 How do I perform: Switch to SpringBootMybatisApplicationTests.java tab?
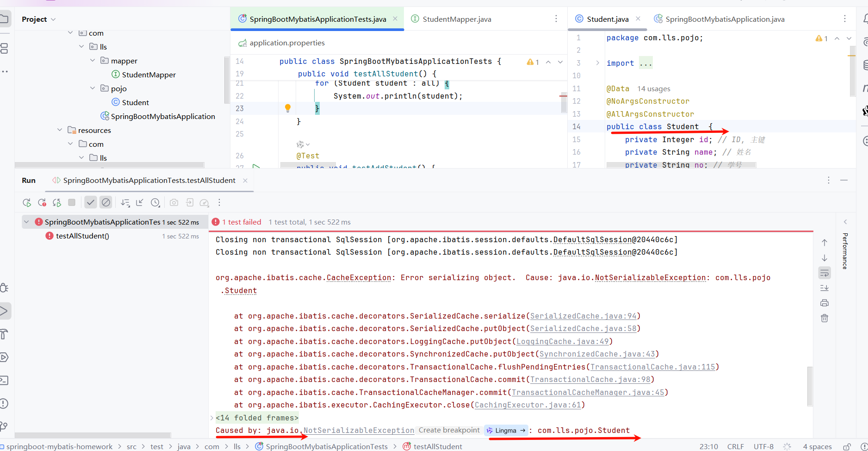317,19
